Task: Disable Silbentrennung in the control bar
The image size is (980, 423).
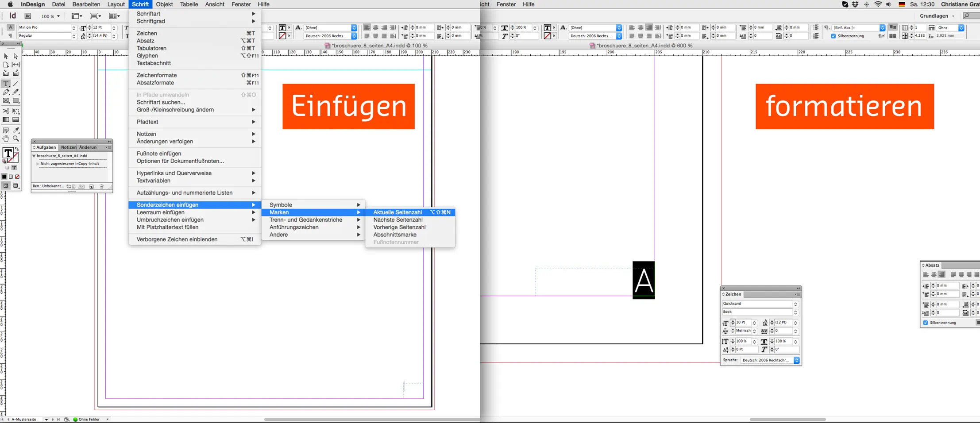Action: tap(834, 36)
